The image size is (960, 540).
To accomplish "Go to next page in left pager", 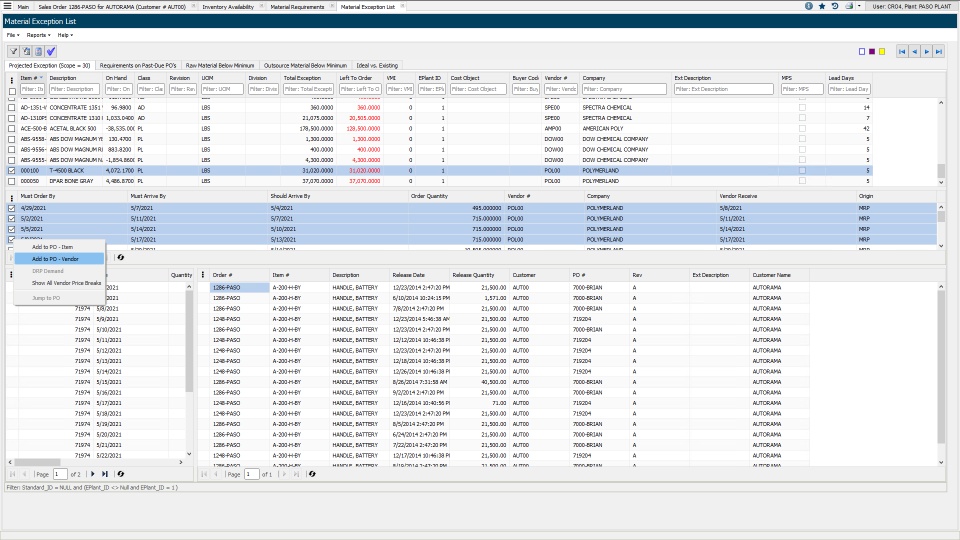I will click(x=93, y=474).
